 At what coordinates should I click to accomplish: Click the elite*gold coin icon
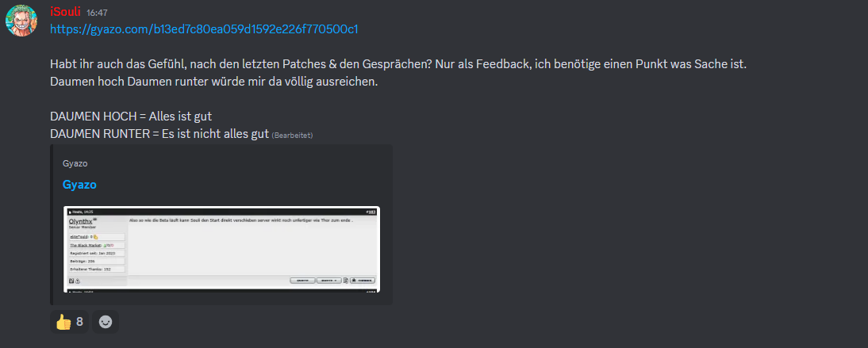(x=96, y=237)
